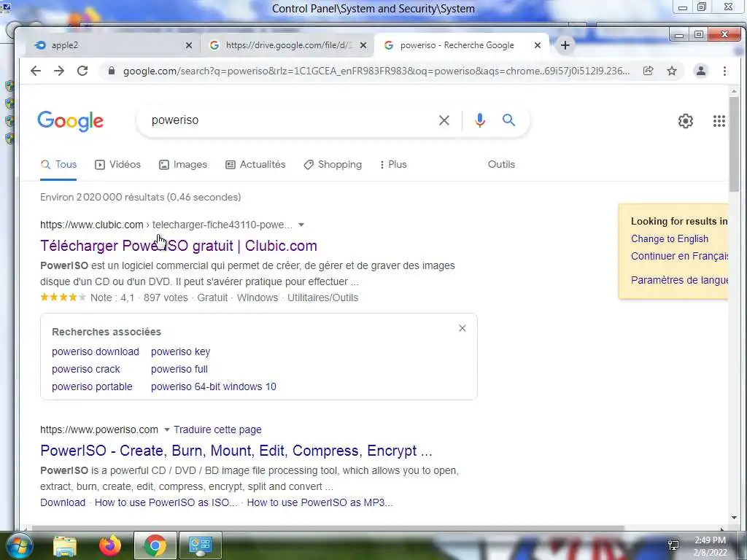Open Google search settings gear

point(686,121)
